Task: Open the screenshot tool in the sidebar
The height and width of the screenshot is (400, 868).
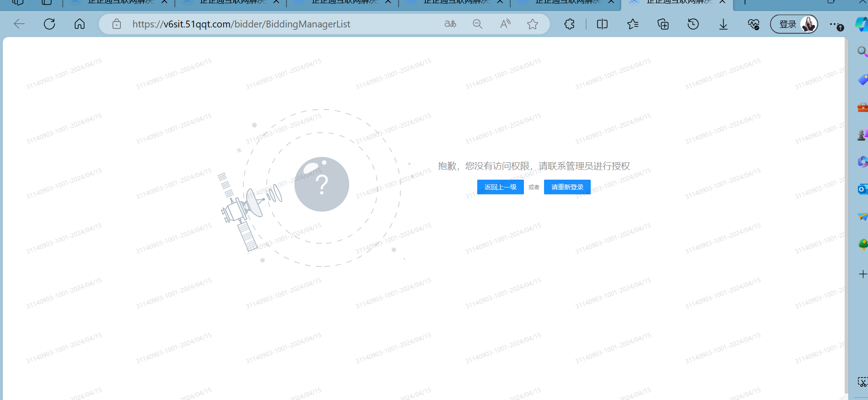Action: (863, 382)
